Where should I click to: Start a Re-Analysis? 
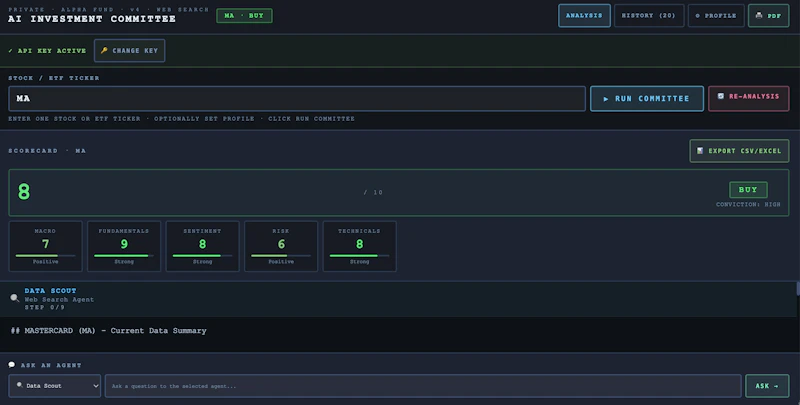pyautogui.click(x=748, y=98)
